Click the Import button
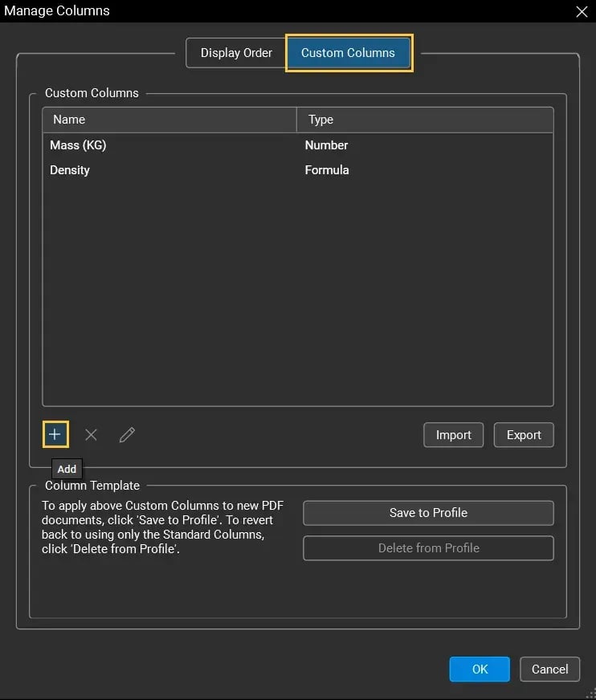 tap(454, 435)
